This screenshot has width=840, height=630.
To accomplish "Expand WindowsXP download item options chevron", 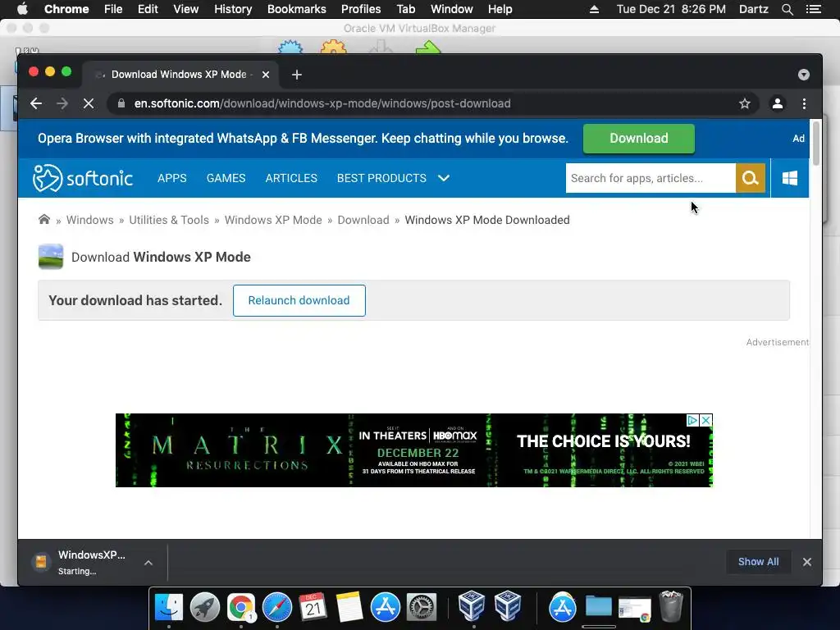I will point(148,563).
